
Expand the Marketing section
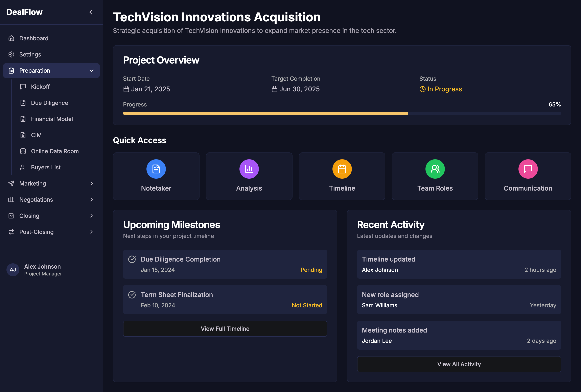tap(92, 183)
